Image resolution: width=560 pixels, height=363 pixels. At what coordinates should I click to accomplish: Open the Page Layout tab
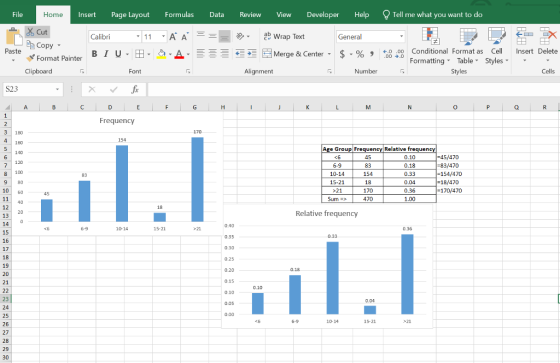[130, 15]
